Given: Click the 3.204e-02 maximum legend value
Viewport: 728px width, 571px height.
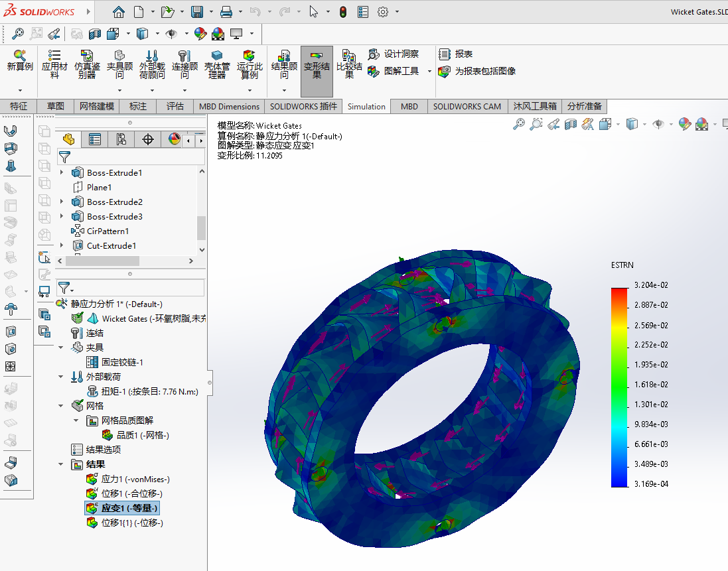Looking at the screenshot, I should click(x=651, y=285).
